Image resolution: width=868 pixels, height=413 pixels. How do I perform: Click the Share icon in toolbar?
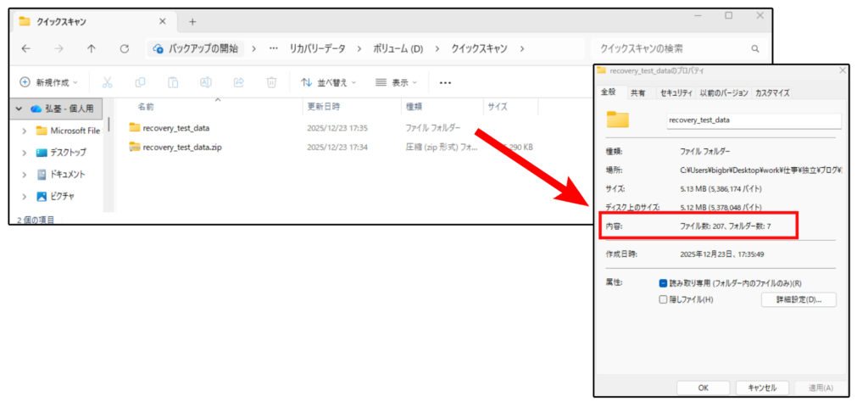[x=238, y=82]
